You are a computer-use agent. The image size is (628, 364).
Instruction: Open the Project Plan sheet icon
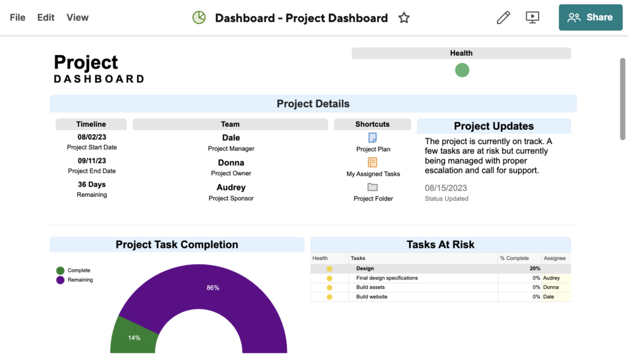[x=373, y=138]
